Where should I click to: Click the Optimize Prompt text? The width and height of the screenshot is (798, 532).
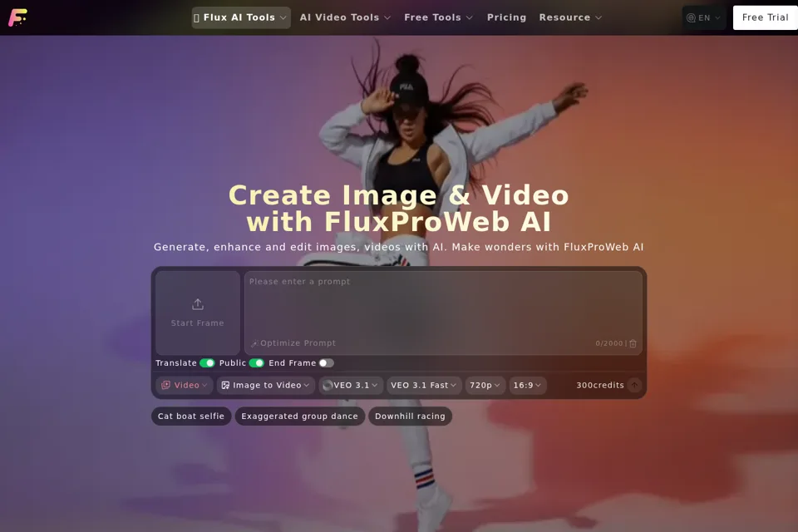[x=298, y=343]
